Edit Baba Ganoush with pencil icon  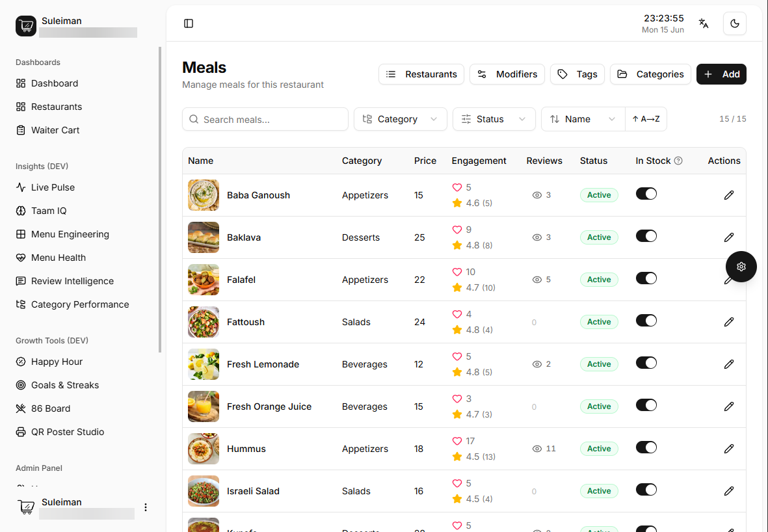click(729, 195)
